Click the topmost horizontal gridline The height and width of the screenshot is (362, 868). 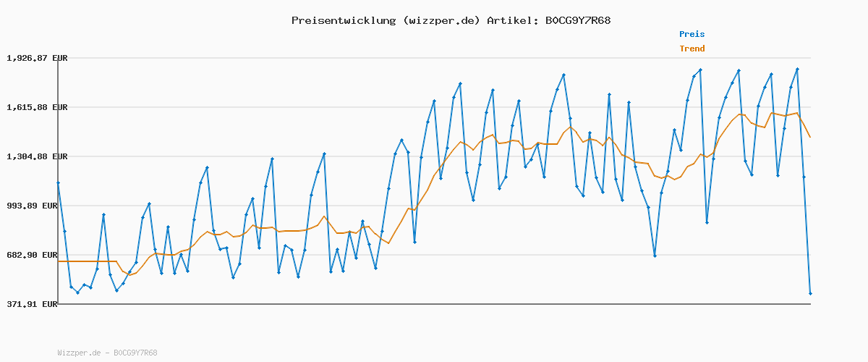point(434,58)
